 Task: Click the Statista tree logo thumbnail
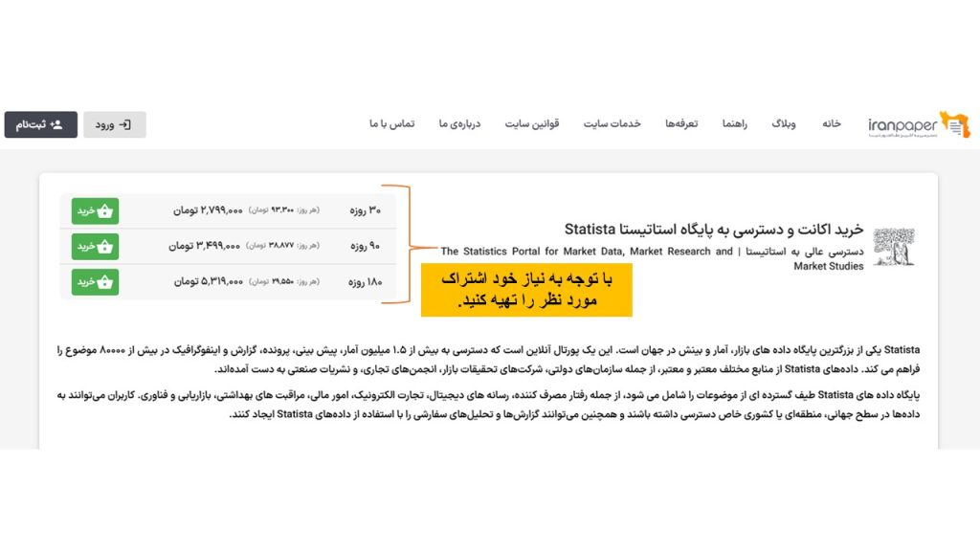(x=894, y=247)
